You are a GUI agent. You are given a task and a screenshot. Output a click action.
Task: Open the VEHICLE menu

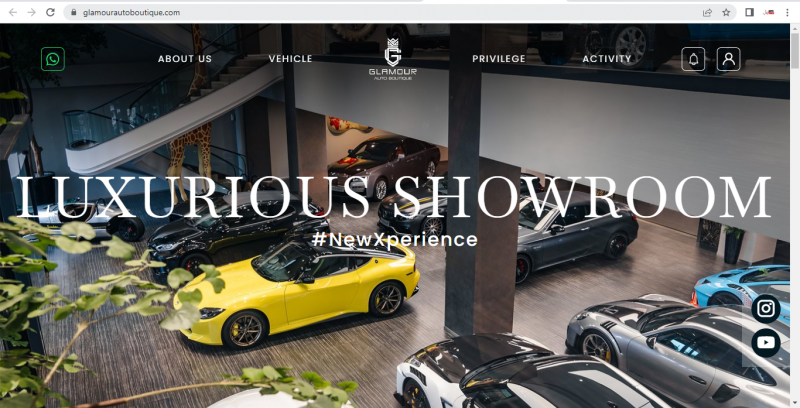tap(290, 59)
